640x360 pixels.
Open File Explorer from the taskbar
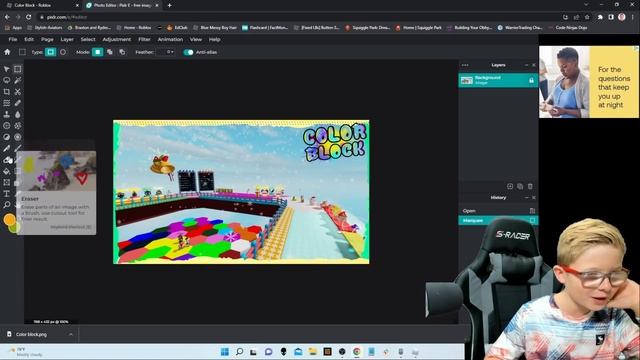click(x=313, y=352)
